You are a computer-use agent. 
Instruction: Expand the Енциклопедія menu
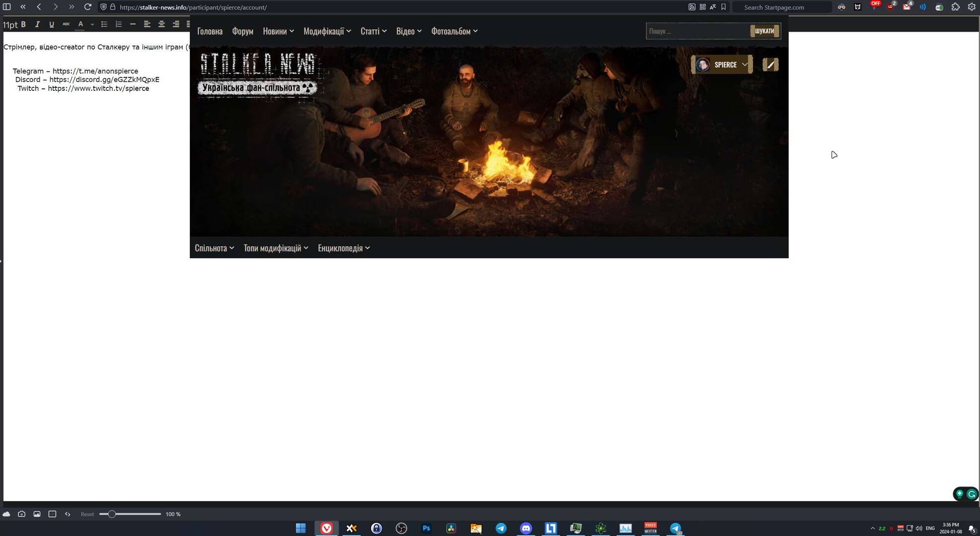[x=344, y=248]
